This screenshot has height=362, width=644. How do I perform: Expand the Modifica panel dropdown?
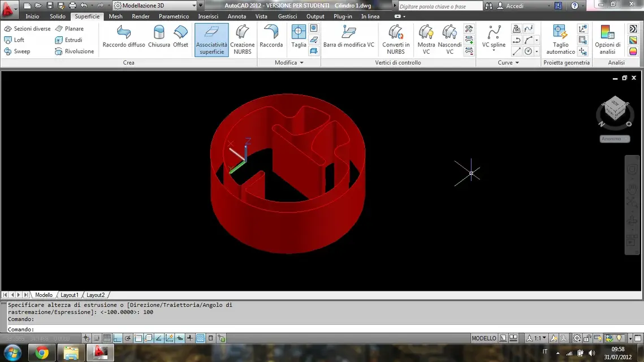[289, 62]
